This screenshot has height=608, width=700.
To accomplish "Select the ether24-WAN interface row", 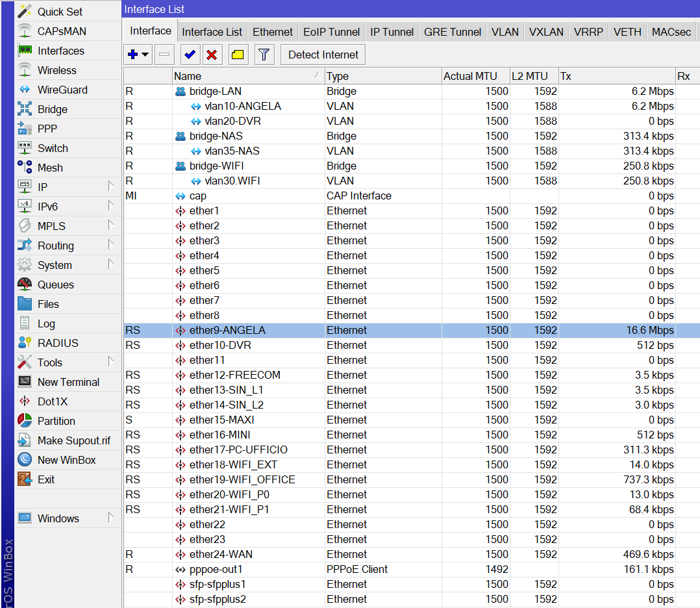I will (221, 554).
